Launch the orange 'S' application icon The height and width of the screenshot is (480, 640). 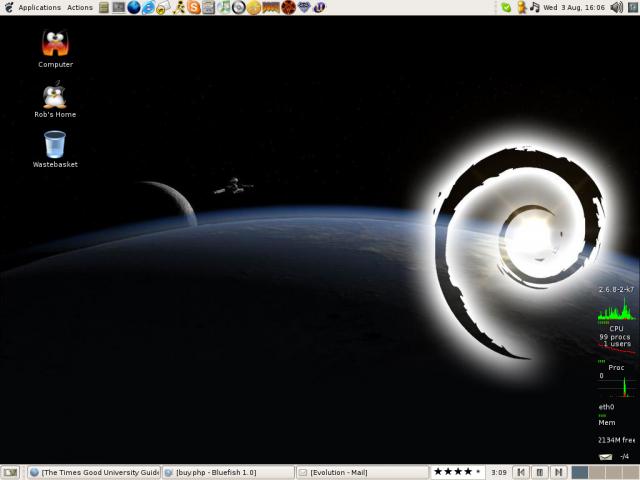[x=194, y=7]
